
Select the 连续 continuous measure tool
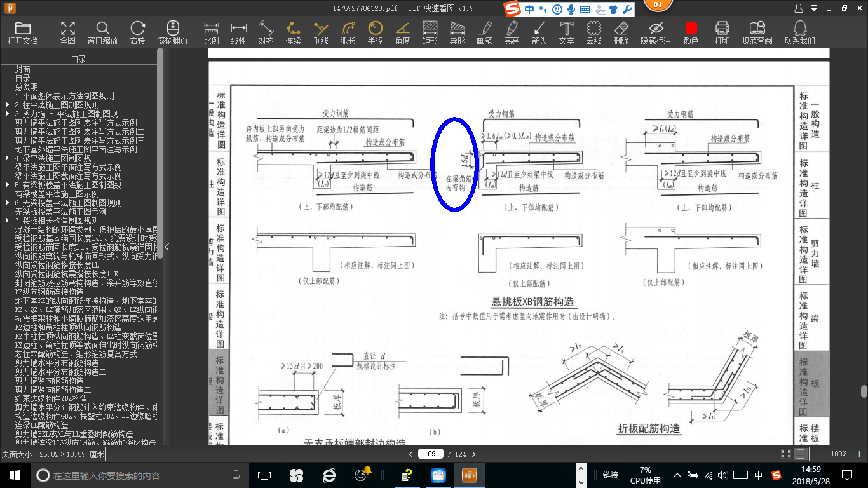[294, 32]
